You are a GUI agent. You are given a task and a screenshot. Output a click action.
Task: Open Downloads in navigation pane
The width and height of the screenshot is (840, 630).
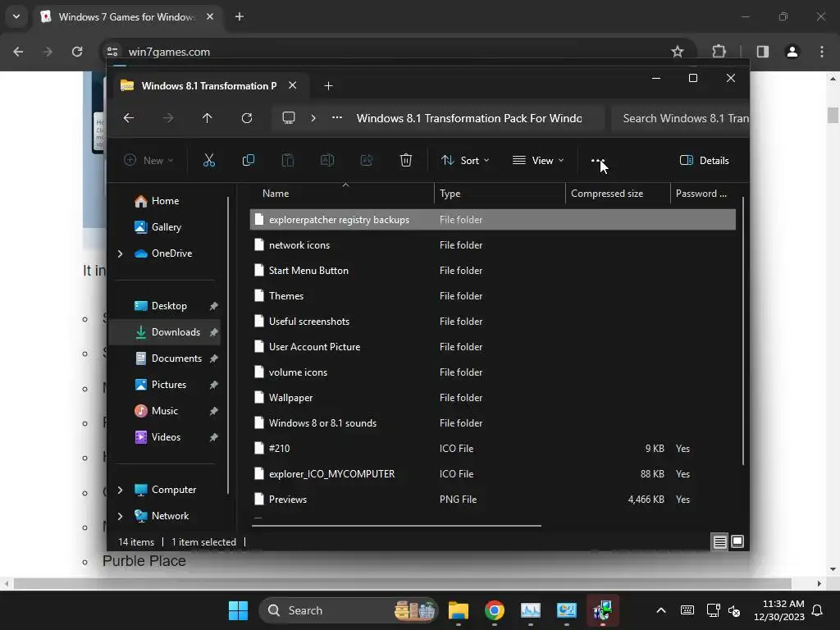click(165, 332)
